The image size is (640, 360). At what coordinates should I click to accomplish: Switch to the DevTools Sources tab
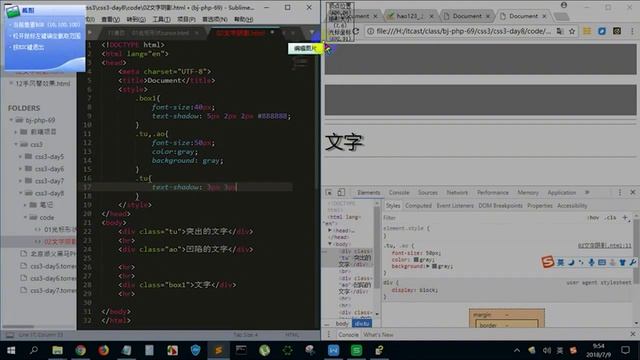(428, 192)
